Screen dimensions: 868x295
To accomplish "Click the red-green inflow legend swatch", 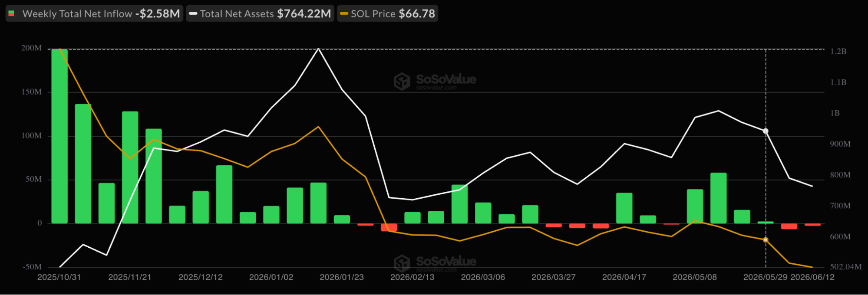I will click(11, 14).
